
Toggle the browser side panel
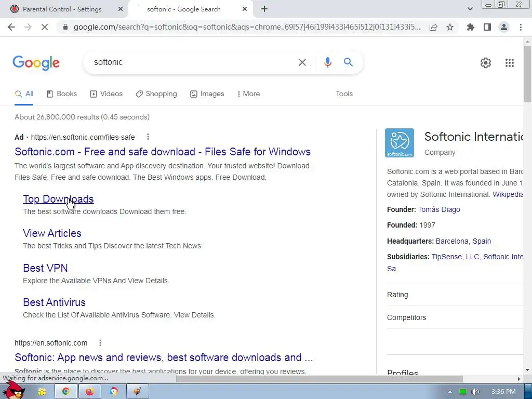click(x=487, y=27)
